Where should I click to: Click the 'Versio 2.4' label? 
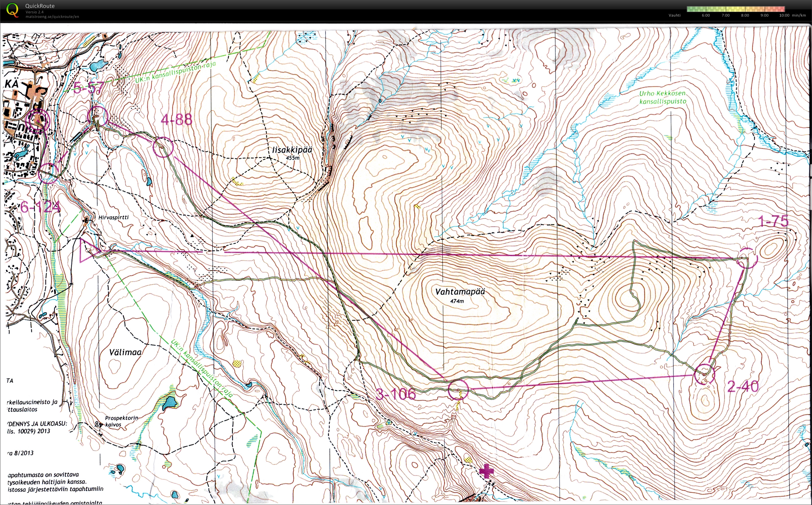(34, 12)
